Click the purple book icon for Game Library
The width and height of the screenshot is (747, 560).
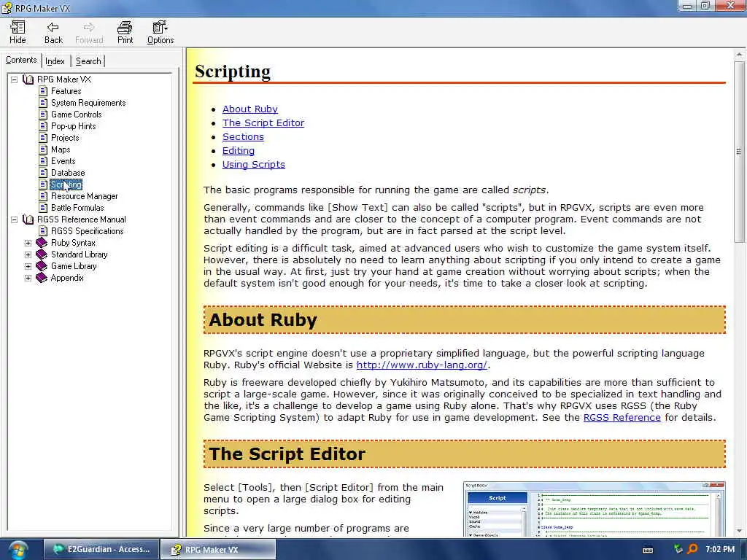tap(42, 266)
